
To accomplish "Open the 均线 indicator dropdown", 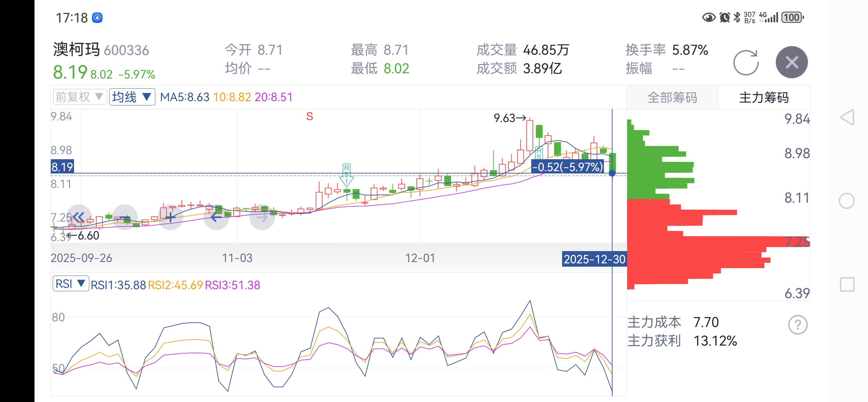I will click(132, 97).
